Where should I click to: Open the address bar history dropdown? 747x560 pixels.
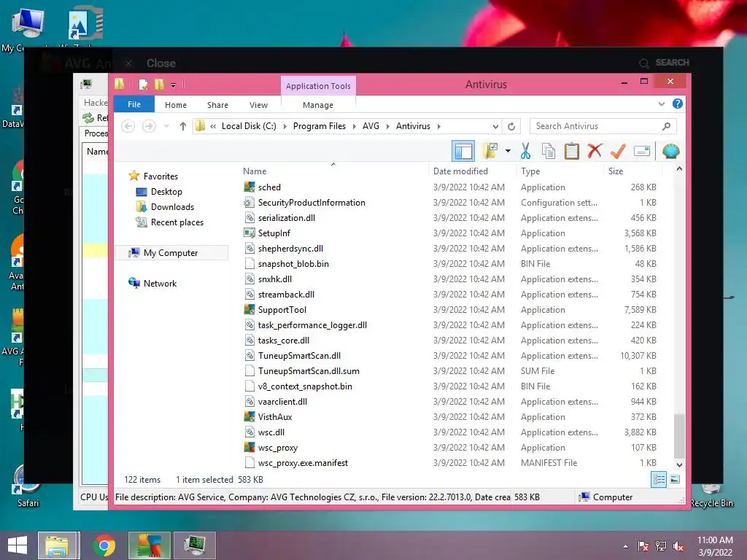495,126
